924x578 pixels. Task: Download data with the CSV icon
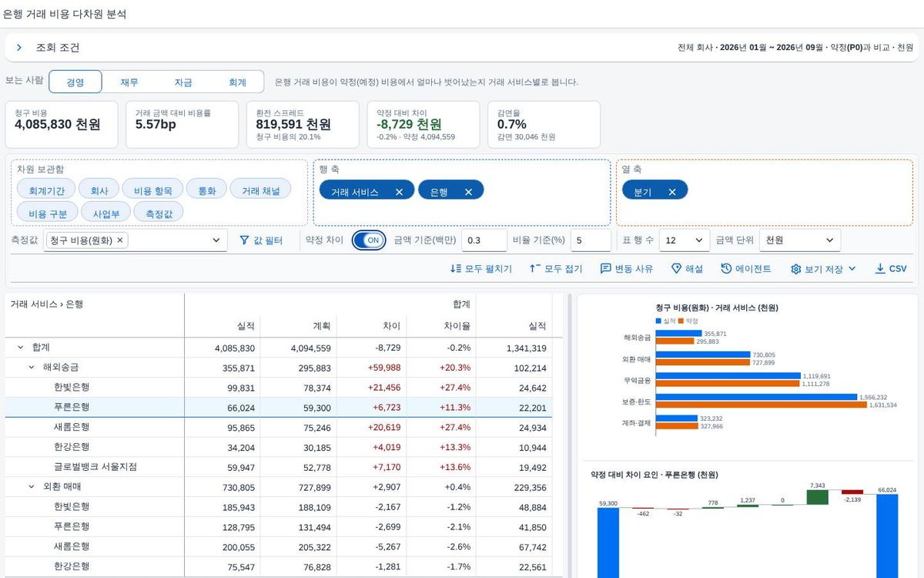[880, 269]
